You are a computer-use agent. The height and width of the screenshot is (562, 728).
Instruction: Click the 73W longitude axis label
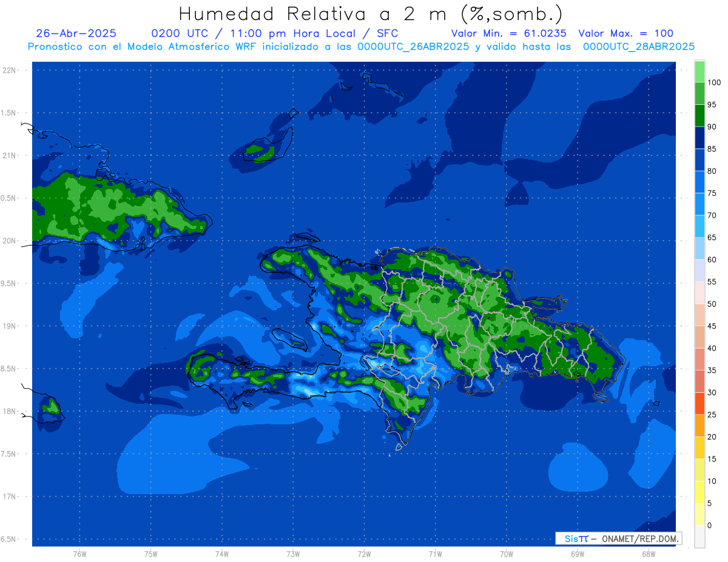coord(293,554)
